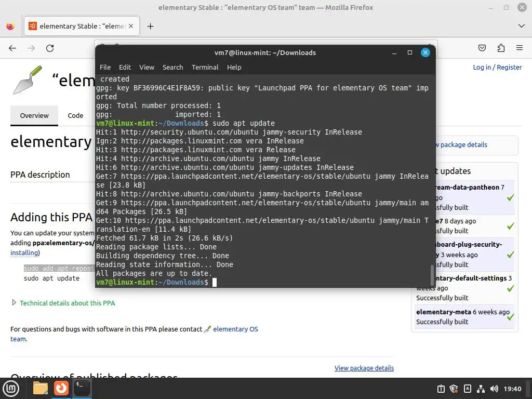Viewport: 532px width, 399px height.
Task: Open the Terminal menu in terminal menubar
Action: [x=205, y=67]
